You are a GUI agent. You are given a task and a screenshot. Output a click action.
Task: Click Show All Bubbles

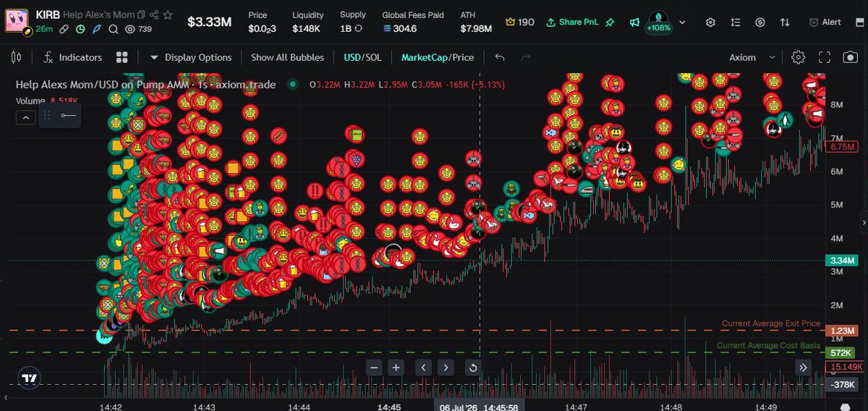287,57
